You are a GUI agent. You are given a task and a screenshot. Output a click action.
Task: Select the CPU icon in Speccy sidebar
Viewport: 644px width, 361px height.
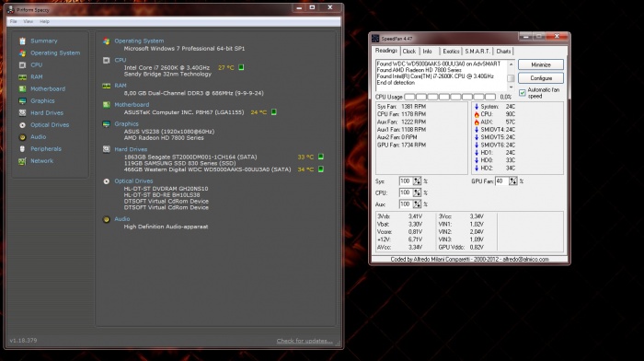pyautogui.click(x=22, y=65)
